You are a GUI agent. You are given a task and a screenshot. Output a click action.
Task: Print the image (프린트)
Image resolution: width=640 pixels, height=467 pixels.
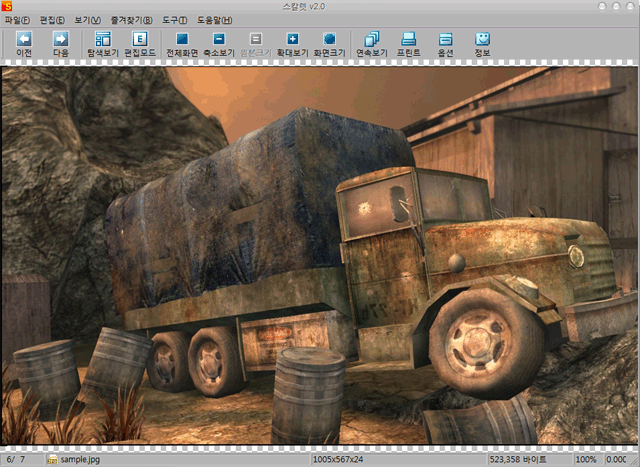pos(409,44)
